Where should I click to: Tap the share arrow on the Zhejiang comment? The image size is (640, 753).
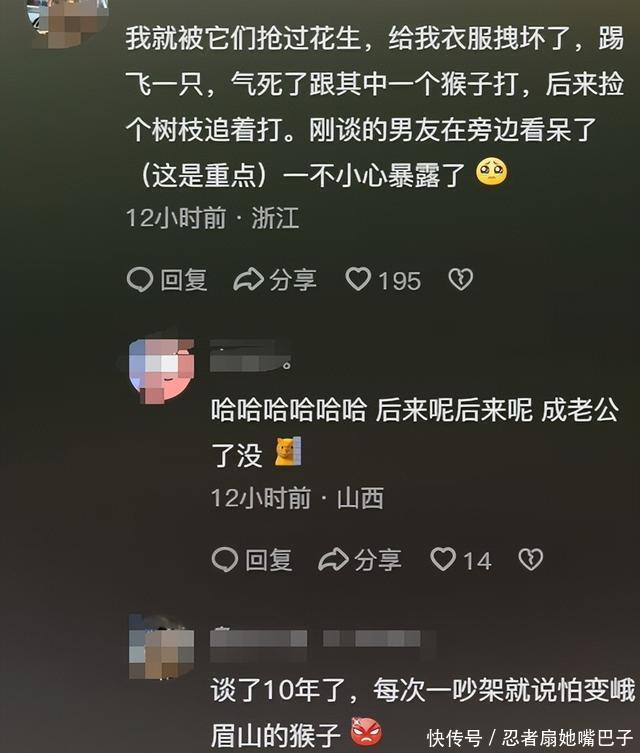coord(248,280)
